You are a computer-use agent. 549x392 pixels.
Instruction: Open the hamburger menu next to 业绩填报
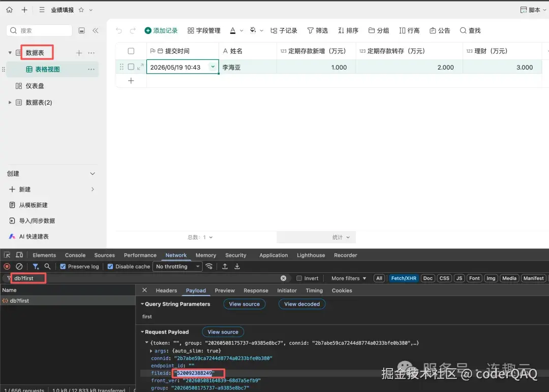point(42,10)
